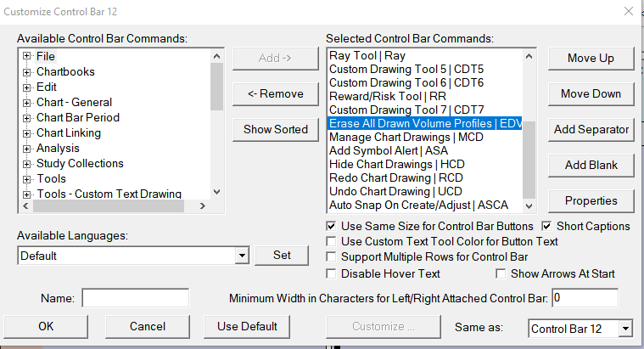This screenshot has width=644, height=349.
Task: Click the Show Sorted button
Action: [x=275, y=130]
